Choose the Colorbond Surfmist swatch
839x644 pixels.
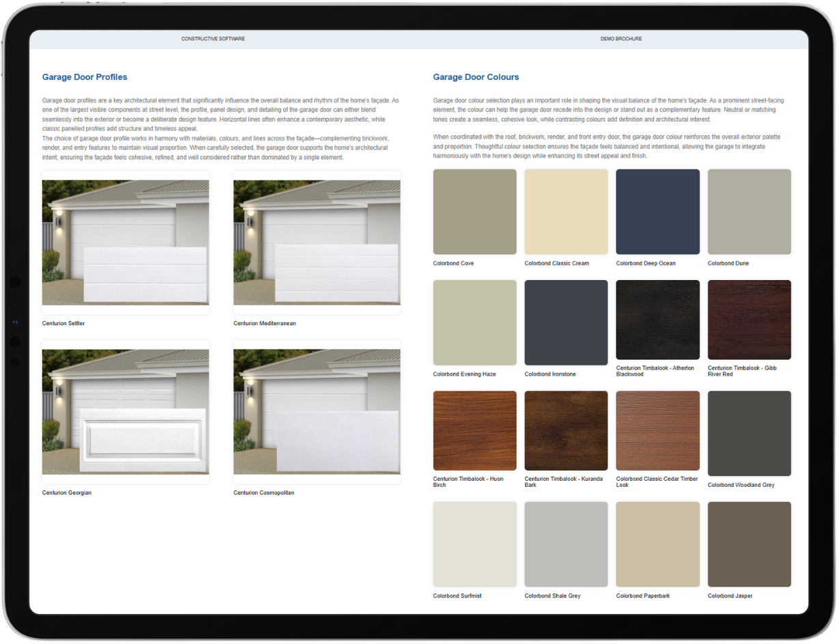pos(474,544)
